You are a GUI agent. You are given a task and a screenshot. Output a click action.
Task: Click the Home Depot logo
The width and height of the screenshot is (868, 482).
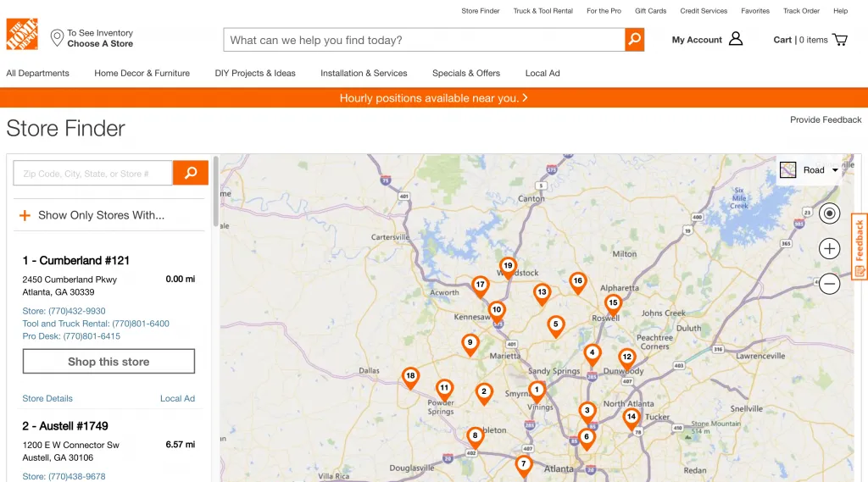point(22,35)
